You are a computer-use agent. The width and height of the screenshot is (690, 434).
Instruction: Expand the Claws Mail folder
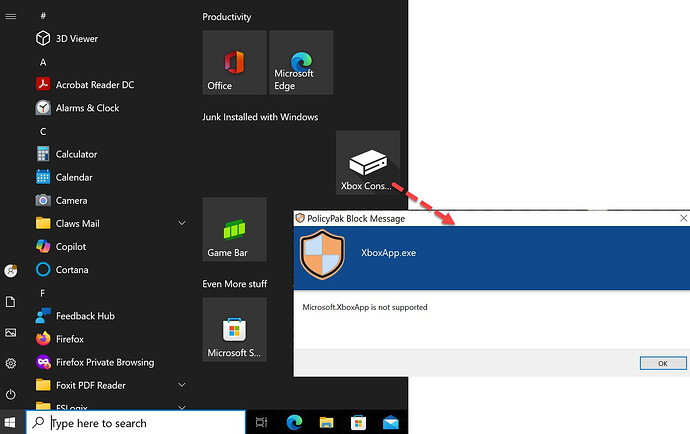pyautogui.click(x=182, y=223)
